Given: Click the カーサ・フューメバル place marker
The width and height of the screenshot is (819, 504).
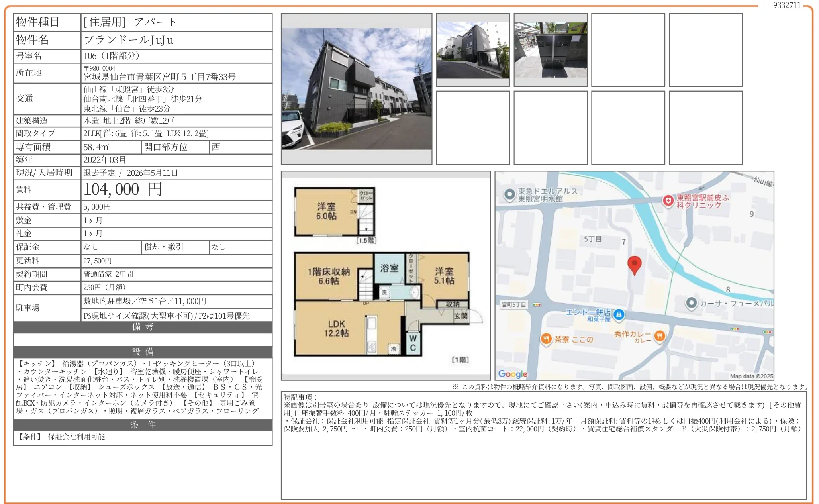Looking at the screenshot, I should (692, 303).
